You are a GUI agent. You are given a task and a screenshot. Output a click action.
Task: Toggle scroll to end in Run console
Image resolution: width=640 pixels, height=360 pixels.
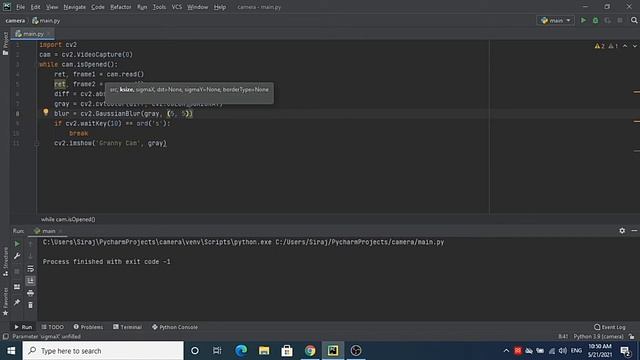pyautogui.click(x=31, y=281)
